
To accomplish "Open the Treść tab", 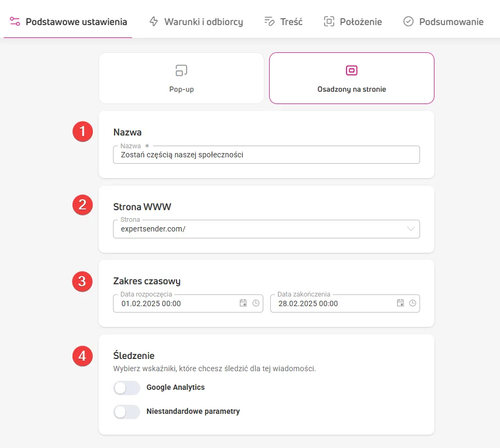I will point(284,21).
